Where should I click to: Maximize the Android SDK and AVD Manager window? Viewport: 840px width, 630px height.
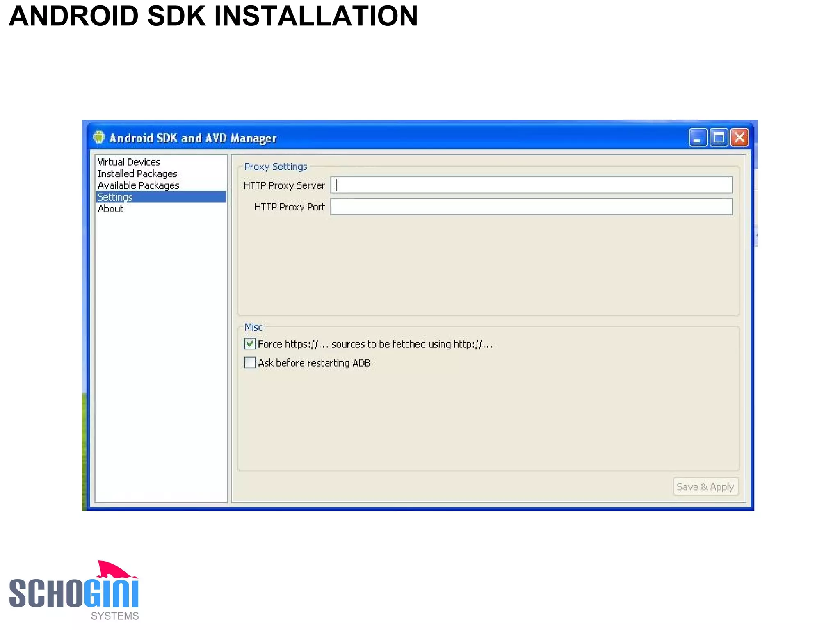coord(719,137)
